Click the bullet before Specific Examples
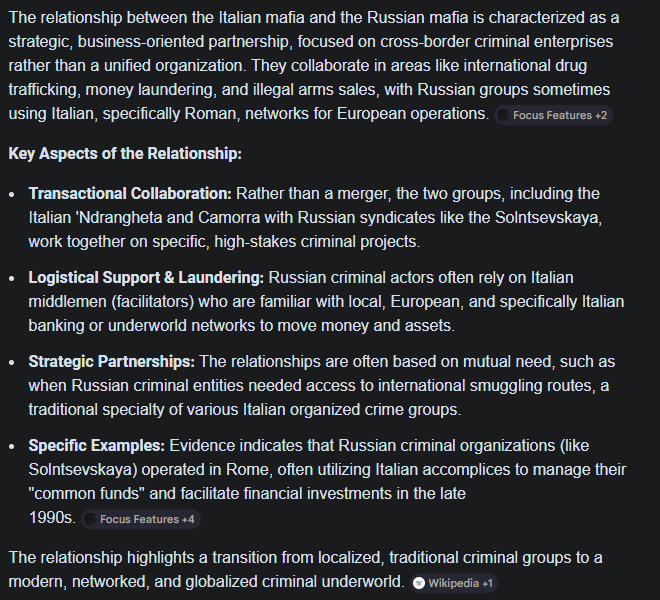Screen dimensions: 660x600 point(13,445)
